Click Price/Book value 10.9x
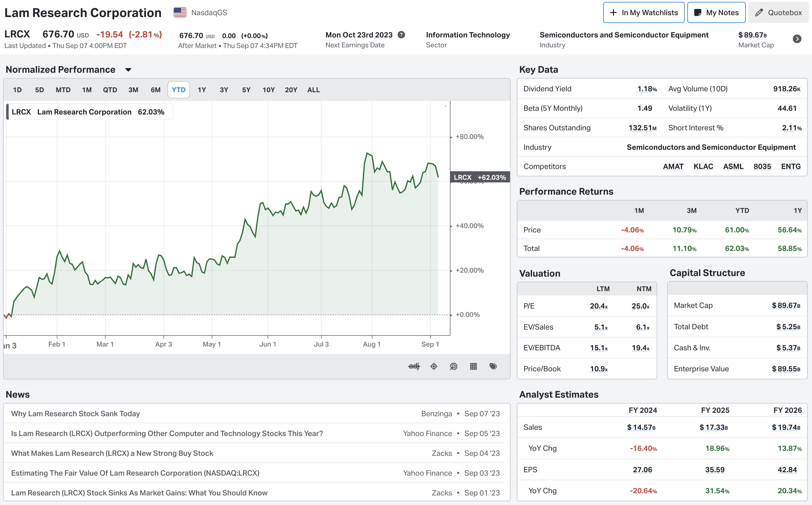Image resolution: width=812 pixels, height=505 pixels. [598, 369]
